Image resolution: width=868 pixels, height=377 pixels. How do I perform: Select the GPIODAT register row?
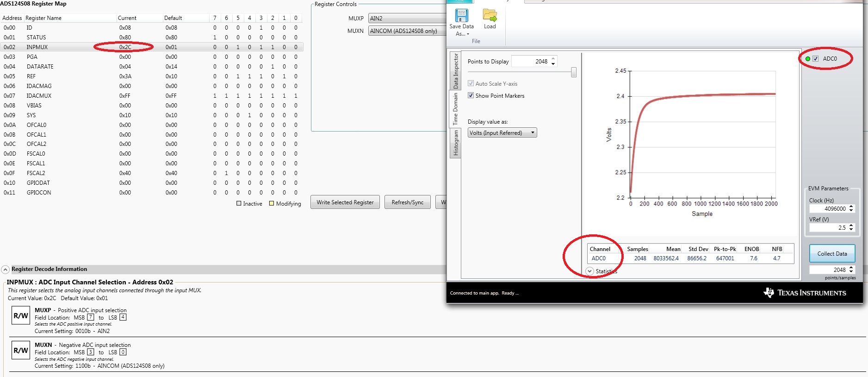152,183
